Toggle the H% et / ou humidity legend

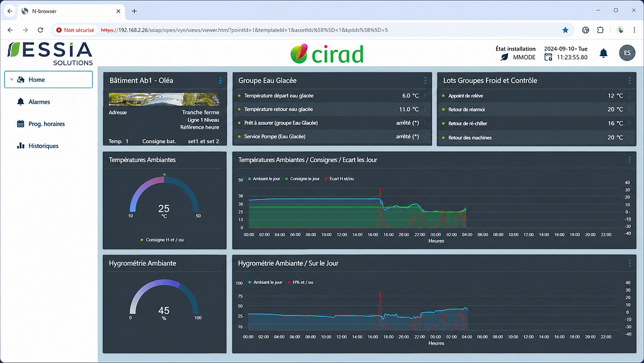(x=300, y=282)
